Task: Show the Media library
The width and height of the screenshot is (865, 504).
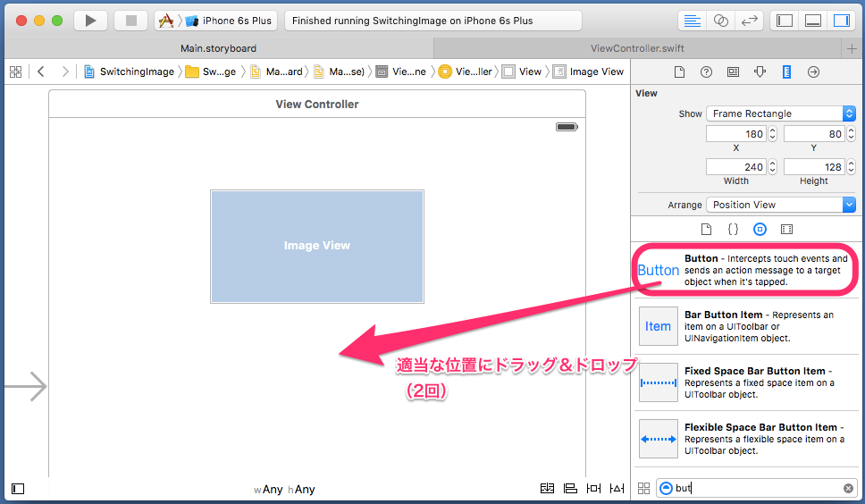Action: (786, 230)
